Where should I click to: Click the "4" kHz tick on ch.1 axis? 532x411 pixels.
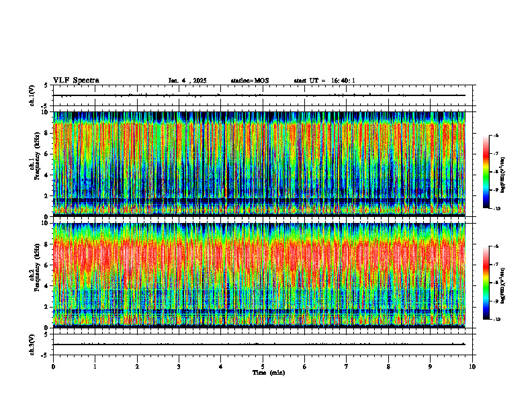point(47,175)
